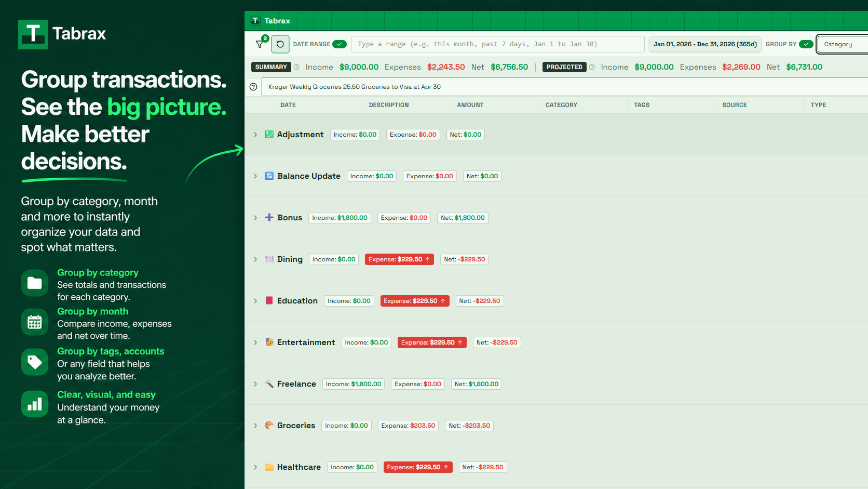Click the Dining category icon

tap(269, 259)
